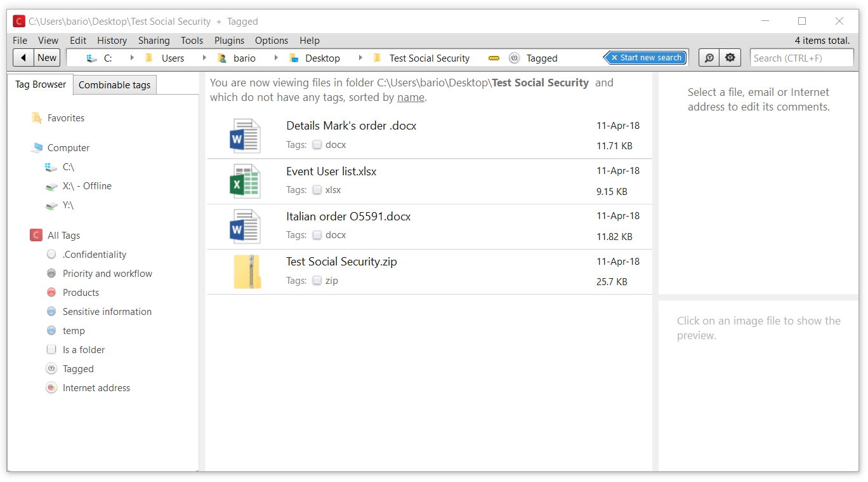
Task: Click the Favorites label in Tag Browser
Action: tap(66, 118)
